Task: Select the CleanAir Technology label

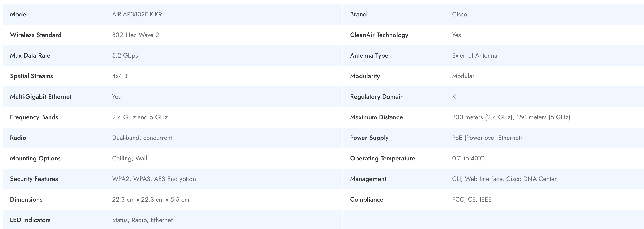Action: 379,35
